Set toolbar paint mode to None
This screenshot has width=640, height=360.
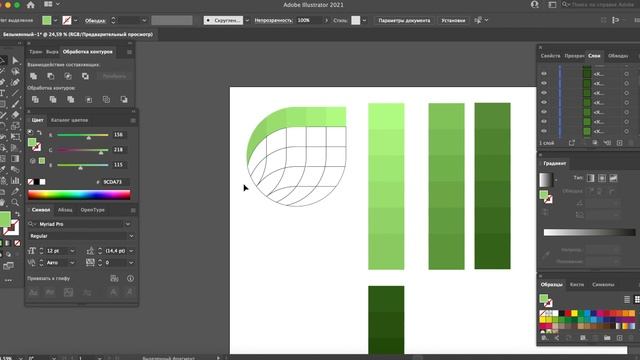point(17,243)
